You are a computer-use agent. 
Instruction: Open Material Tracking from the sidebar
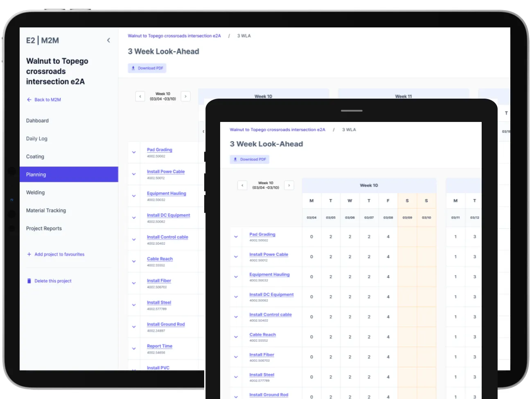(x=46, y=210)
